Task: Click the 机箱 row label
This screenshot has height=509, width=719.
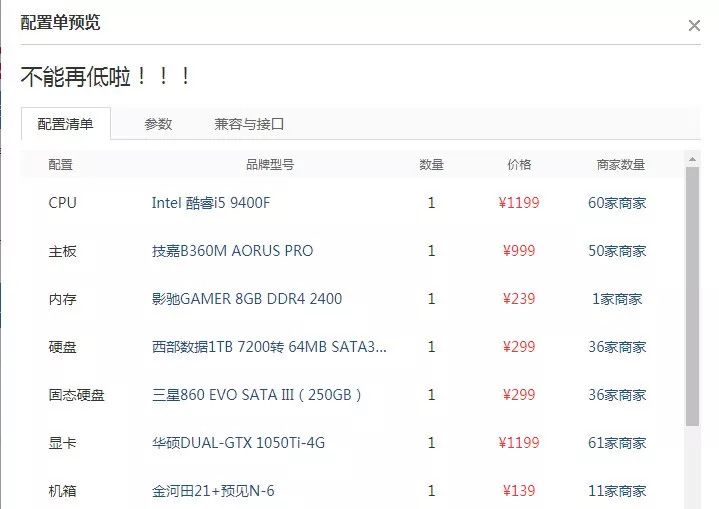Action: coord(62,492)
